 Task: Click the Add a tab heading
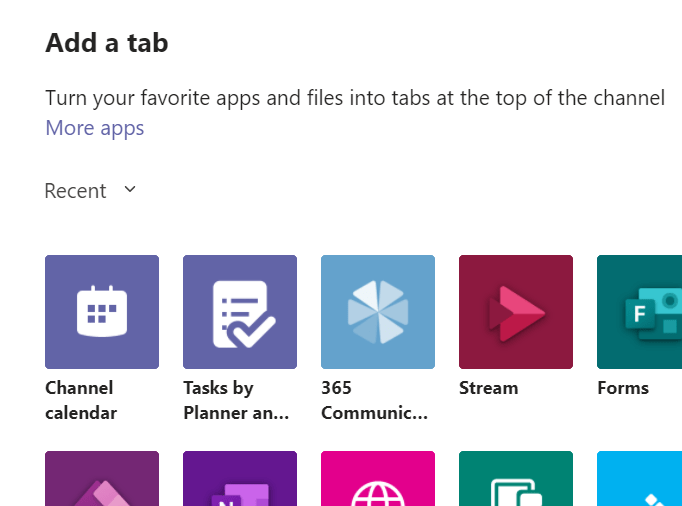[x=107, y=43]
